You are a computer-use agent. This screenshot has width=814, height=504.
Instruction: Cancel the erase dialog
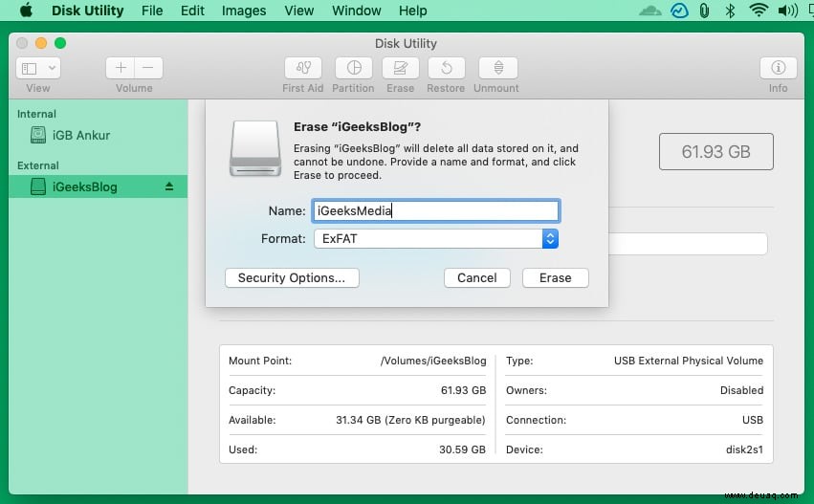tap(477, 277)
